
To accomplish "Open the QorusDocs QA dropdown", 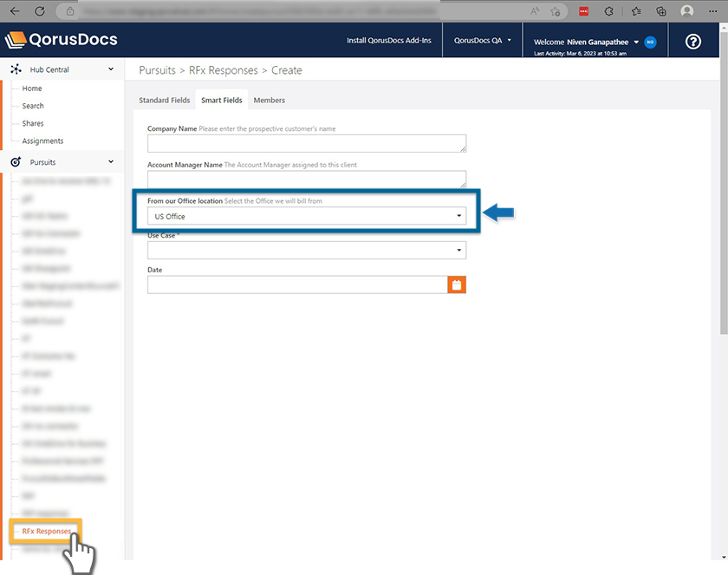I will pyautogui.click(x=483, y=41).
